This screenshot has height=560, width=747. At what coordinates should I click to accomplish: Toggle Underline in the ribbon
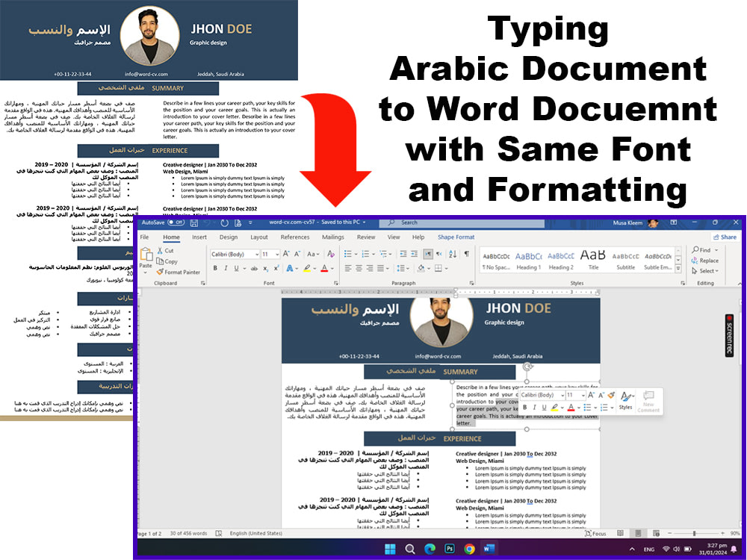236,269
